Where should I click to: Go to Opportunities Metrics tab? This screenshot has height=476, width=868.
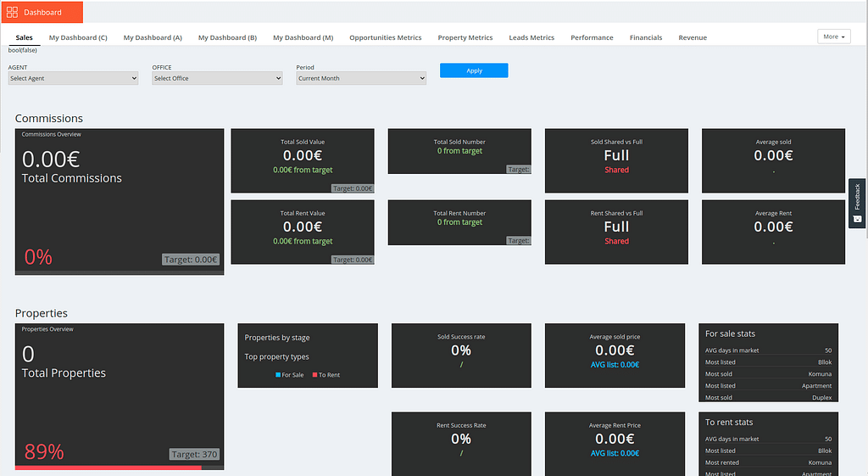[385, 37]
